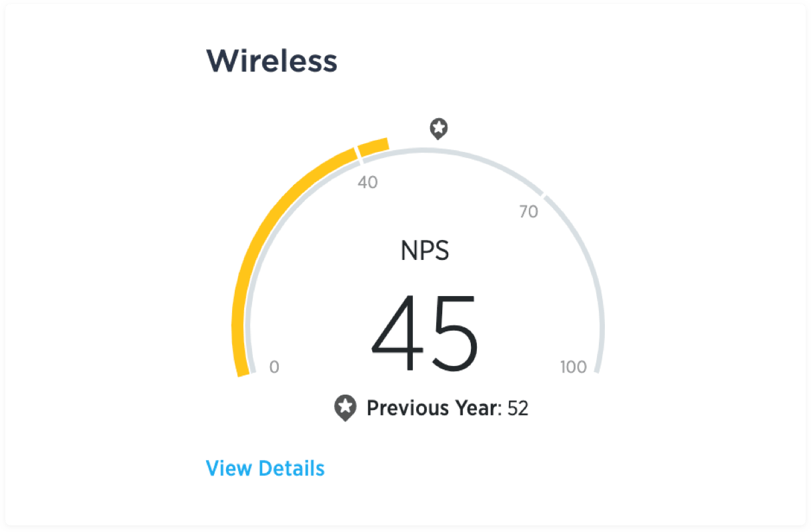Click the 0 gauge scale label
Image resolution: width=811 pixels, height=532 pixels.
tap(274, 367)
